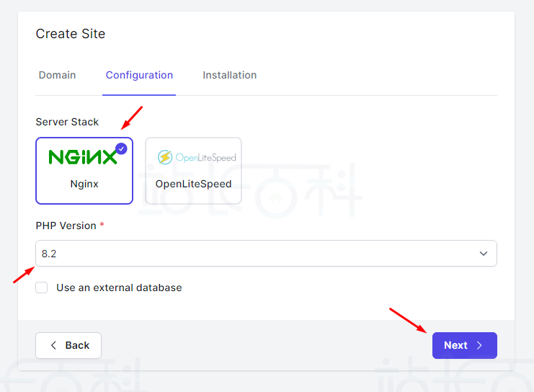Open the Installation tab
534x392 pixels.
click(229, 75)
